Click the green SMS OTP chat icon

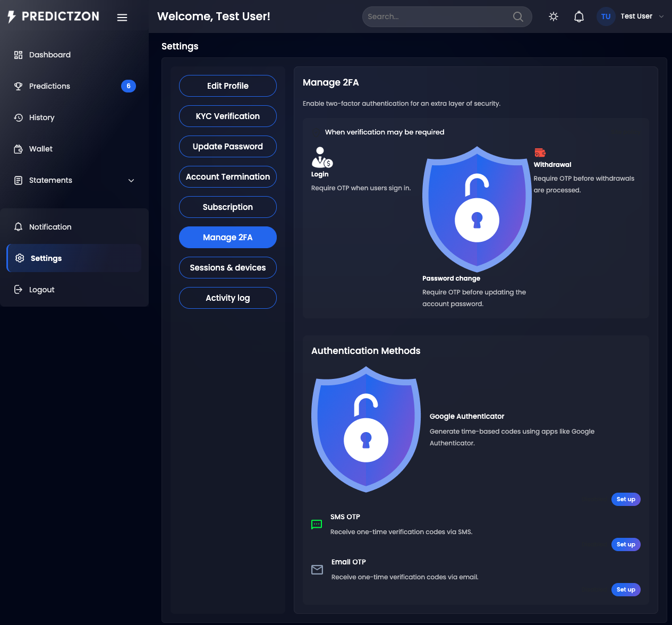[x=317, y=525]
